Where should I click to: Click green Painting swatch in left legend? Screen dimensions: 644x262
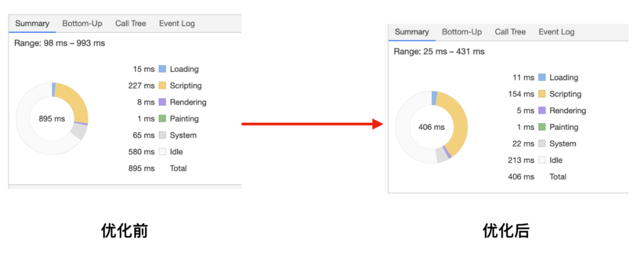pyautogui.click(x=162, y=118)
